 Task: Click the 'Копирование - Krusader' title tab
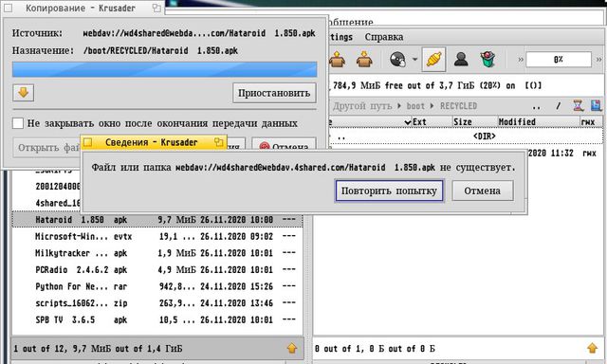pos(80,8)
